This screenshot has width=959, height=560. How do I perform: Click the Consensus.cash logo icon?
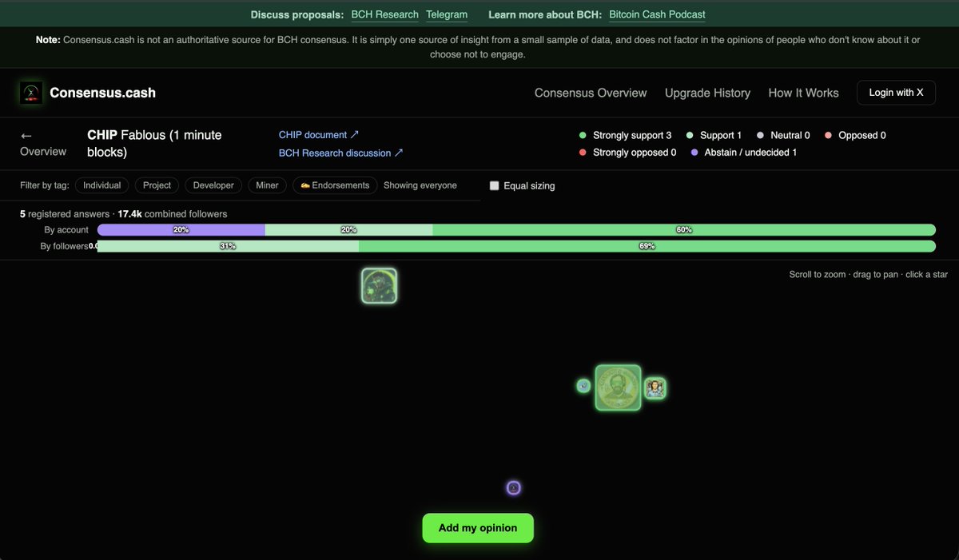pyautogui.click(x=30, y=93)
